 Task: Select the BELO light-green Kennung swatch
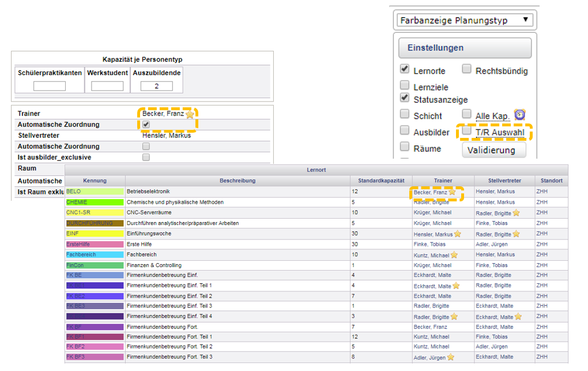pyautogui.click(x=95, y=192)
